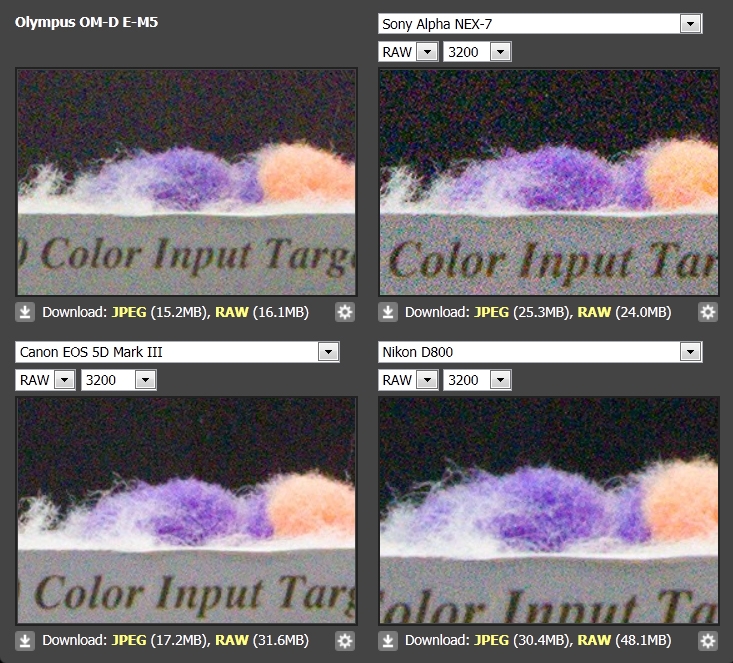The height and width of the screenshot is (663, 733).
Task: Click the download icon under Canon EOS 5D Mark III
Action: pyautogui.click(x=25, y=641)
